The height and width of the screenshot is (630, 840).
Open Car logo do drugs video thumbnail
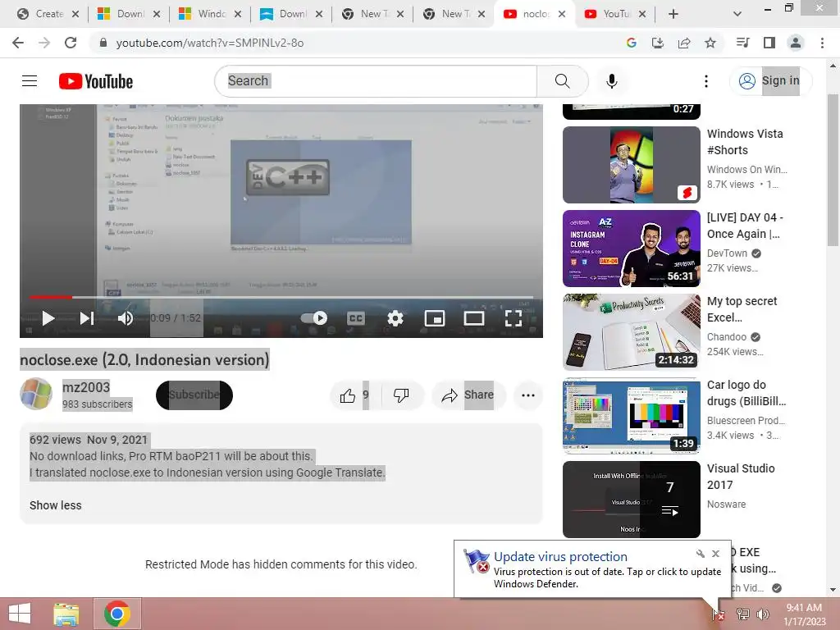point(632,416)
